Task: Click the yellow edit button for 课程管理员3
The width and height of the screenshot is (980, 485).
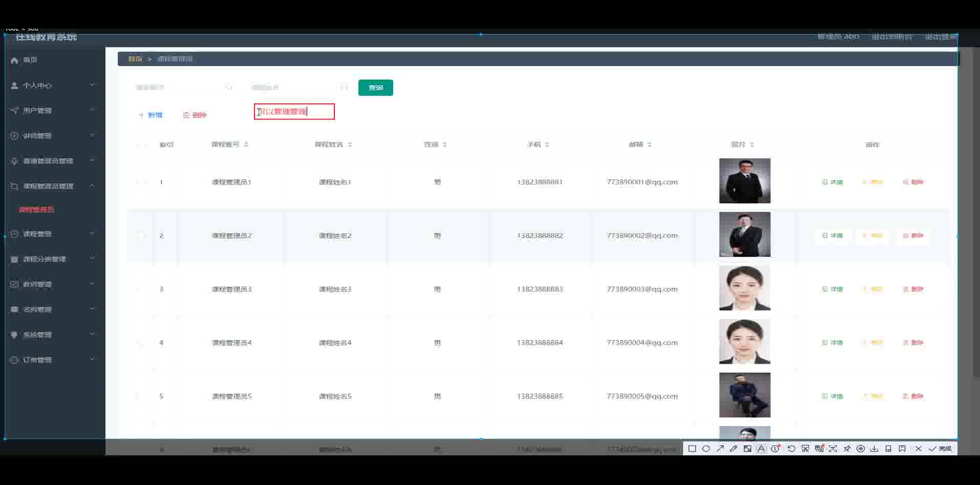Action: 873,290
